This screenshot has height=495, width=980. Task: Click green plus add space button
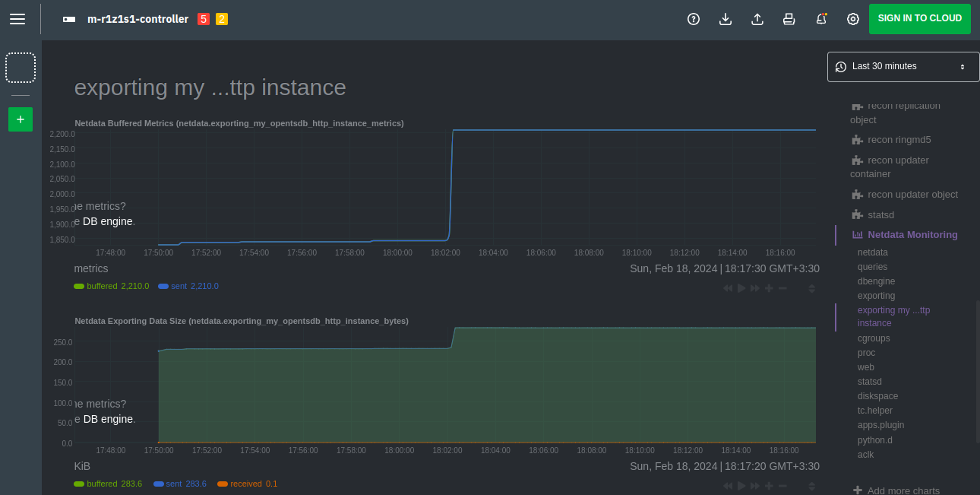click(21, 119)
